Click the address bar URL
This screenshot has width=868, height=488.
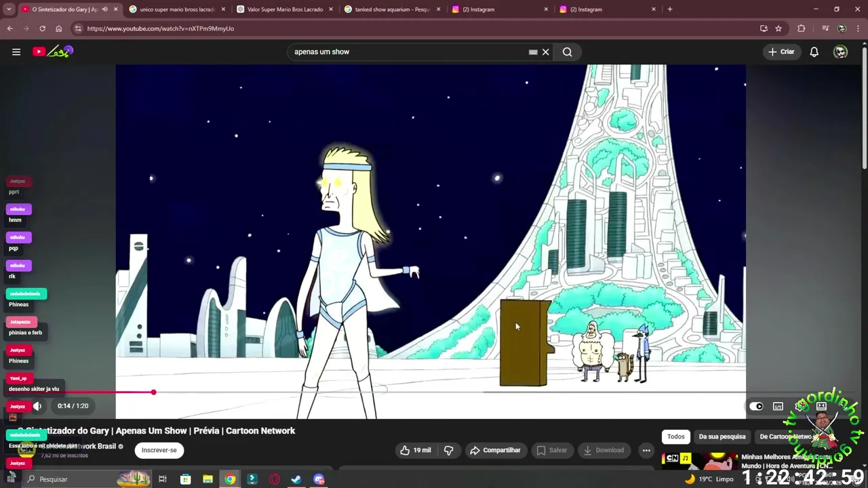click(160, 28)
